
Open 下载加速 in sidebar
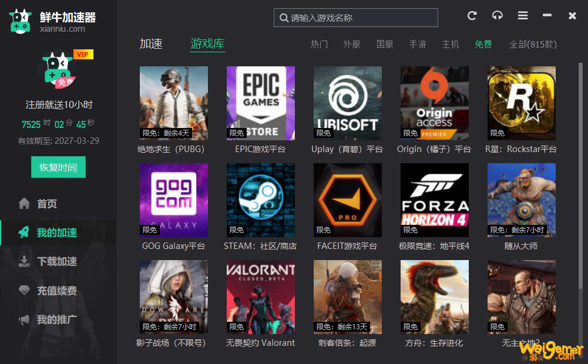(x=48, y=261)
